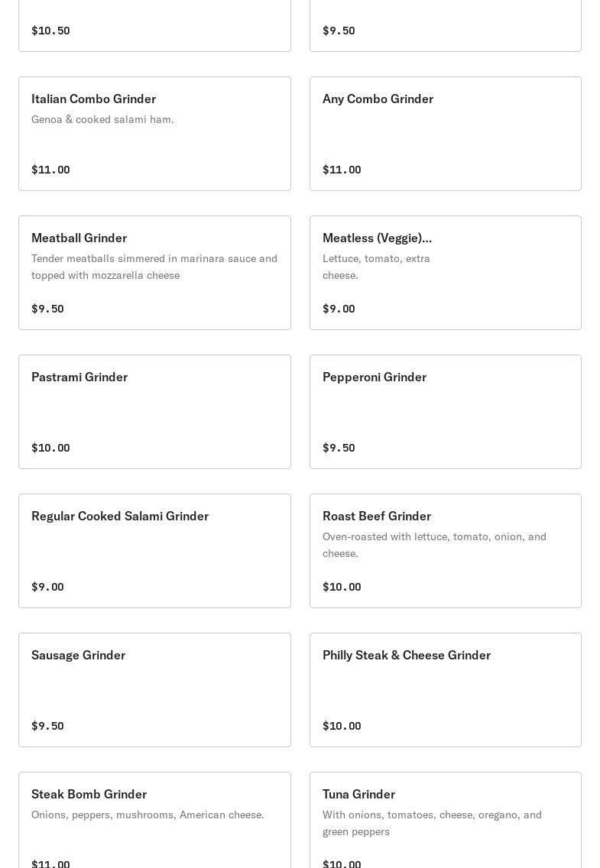
Task: Click the Genoa & cooked salami ham description
Action: coord(102,119)
